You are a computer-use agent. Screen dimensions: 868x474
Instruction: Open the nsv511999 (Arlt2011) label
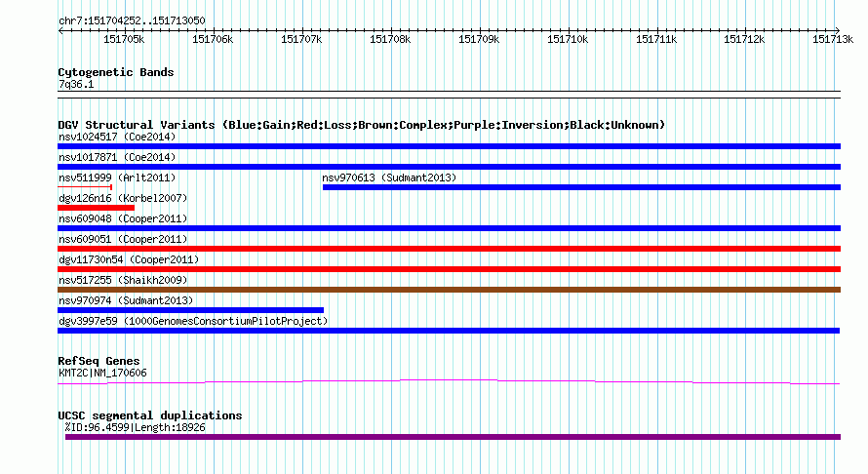(117, 178)
